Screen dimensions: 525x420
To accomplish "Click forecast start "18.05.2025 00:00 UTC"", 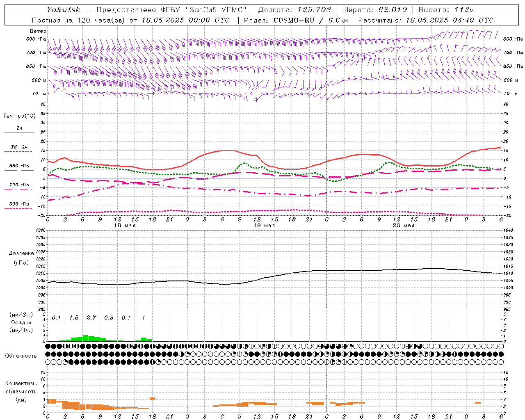I will (185, 20).
